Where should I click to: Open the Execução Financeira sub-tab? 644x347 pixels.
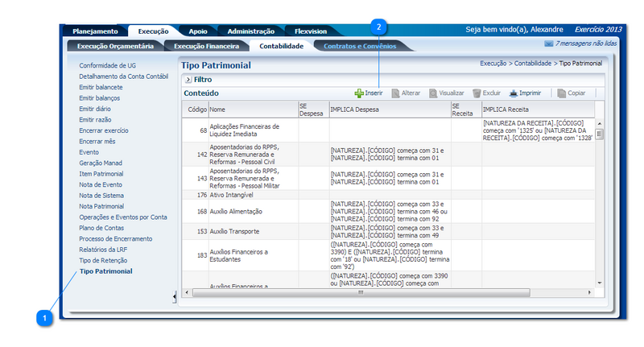coord(206,47)
